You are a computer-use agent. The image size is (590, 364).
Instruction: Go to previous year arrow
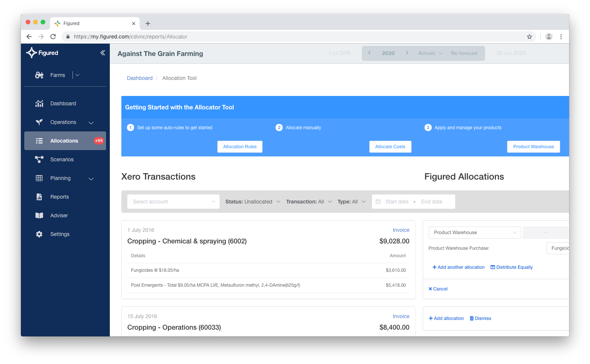[369, 53]
